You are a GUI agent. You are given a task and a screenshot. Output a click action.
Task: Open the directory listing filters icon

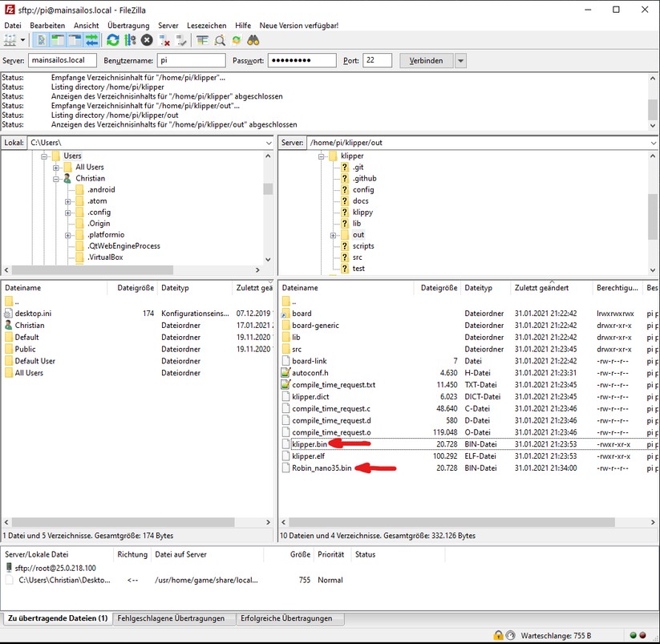[202, 40]
